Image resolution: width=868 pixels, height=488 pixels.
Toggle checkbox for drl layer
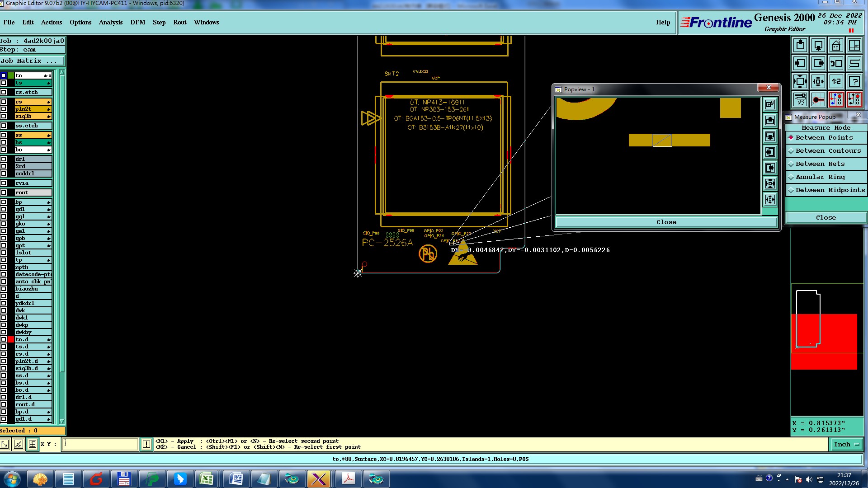[x=4, y=159]
